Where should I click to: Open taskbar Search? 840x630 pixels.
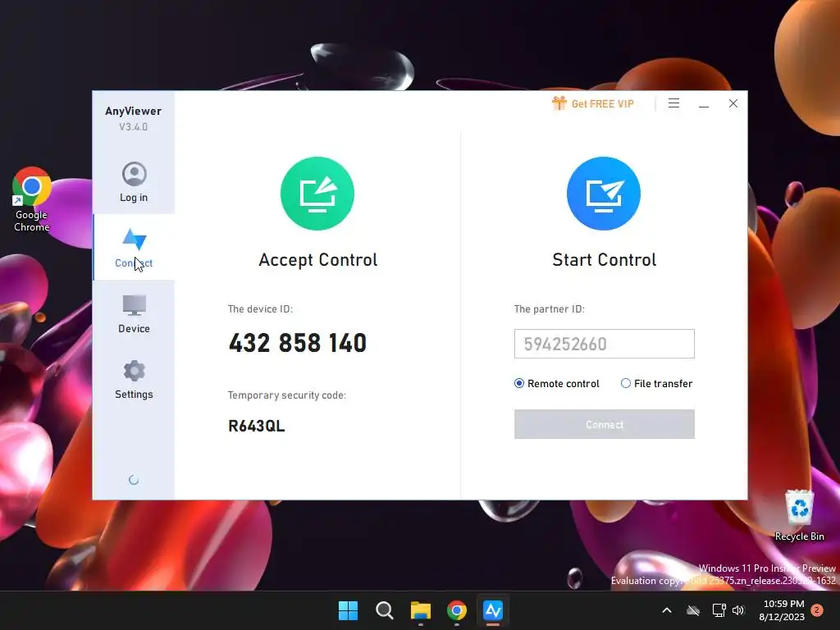[385, 610]
